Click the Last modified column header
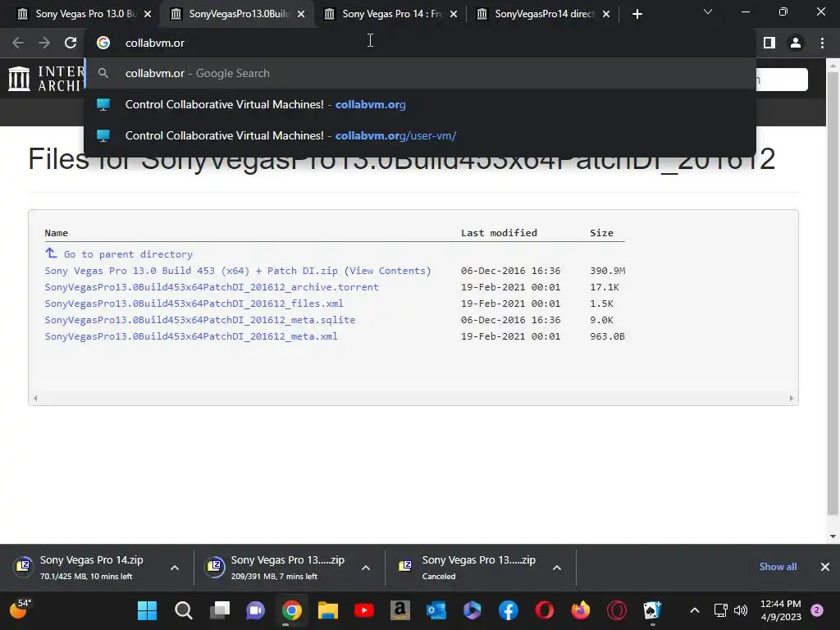The image size is (840, 630). (x=499, y=233)
